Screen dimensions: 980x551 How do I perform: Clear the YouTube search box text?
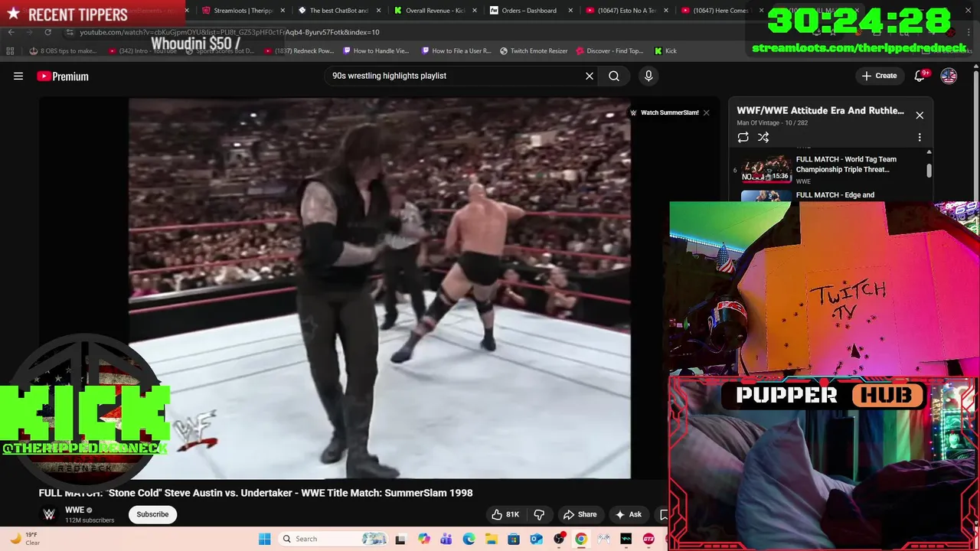(590, 76)
